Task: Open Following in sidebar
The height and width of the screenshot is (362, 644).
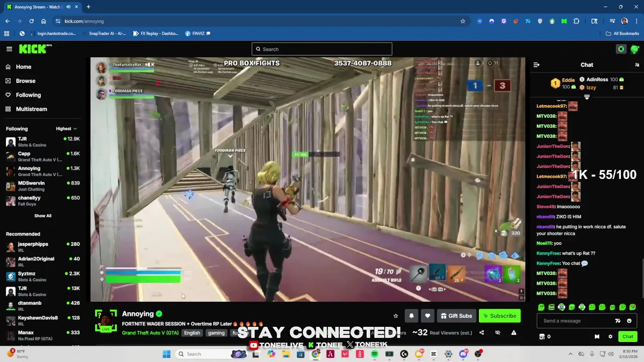Action: coord(28,95)
